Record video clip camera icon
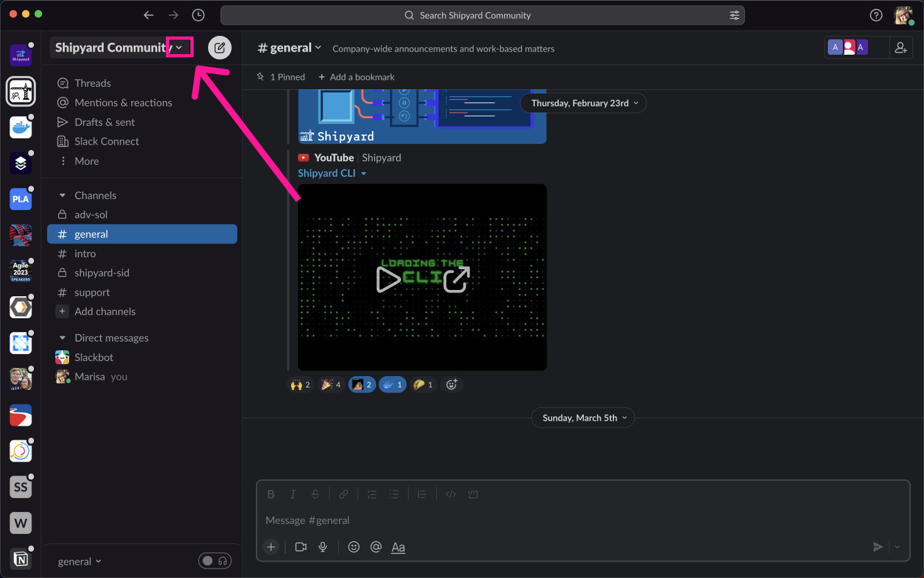Screen dimensions: 924x578 tap(301, 547)
